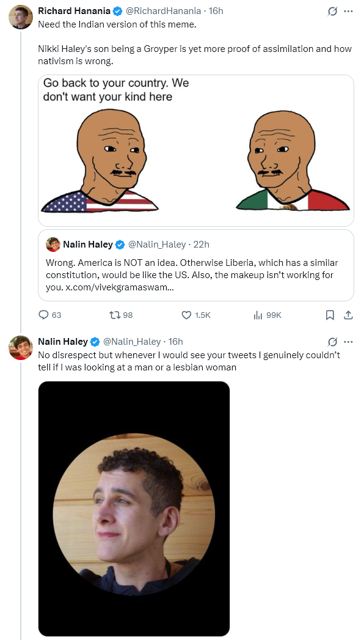Open the x.com/vivekgramaswam link in quote

pos(116,287)
